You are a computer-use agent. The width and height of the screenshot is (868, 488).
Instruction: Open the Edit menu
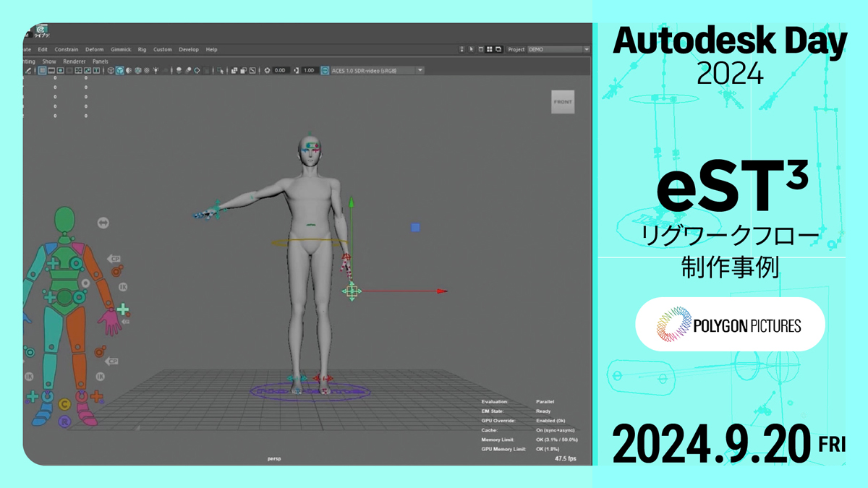(x=43, y=49)
